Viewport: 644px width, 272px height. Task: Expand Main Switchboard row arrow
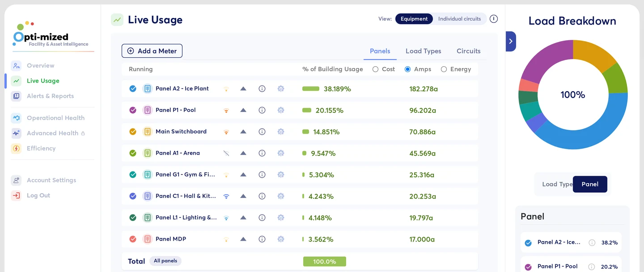[243, 132]
